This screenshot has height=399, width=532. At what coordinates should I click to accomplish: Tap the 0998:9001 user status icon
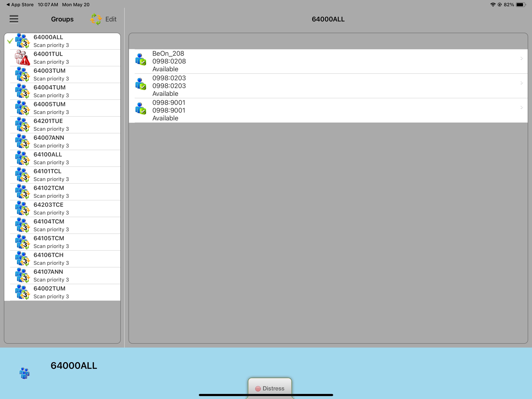(x=140, y=109)
